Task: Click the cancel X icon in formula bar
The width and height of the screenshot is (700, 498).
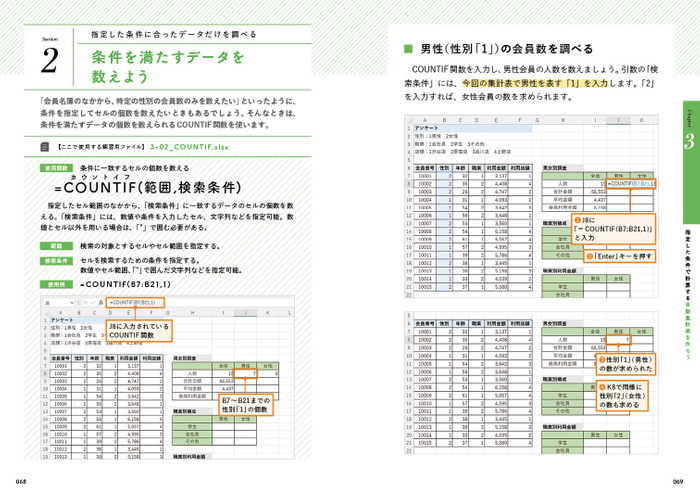Action: 85,303
